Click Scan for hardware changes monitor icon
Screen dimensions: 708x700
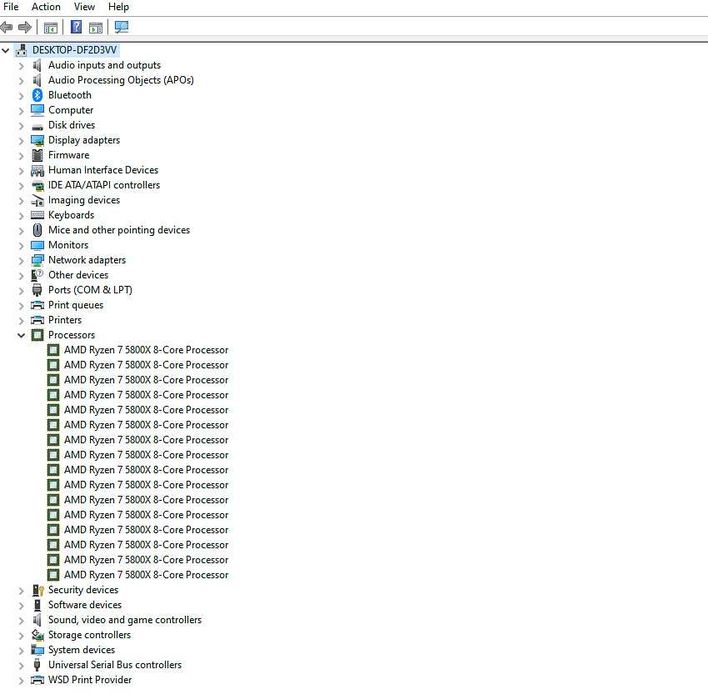(x=121, y=27)
